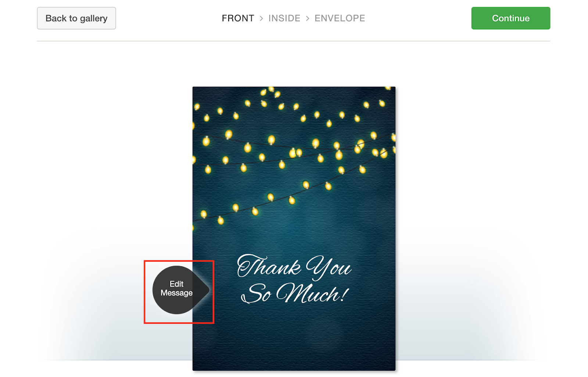Jump to the ENVELOPE step
This screenshot has height=377, width=588.
(340, 18)
